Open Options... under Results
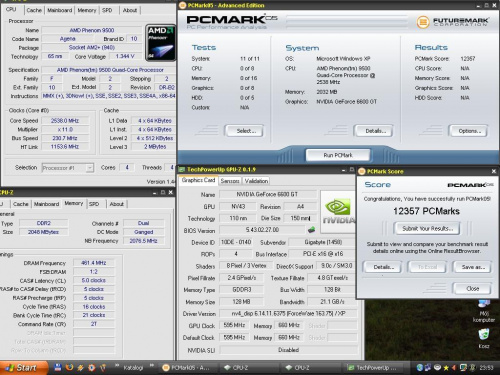This screenshot has height=375, width=500. click(x=469, y=131)
